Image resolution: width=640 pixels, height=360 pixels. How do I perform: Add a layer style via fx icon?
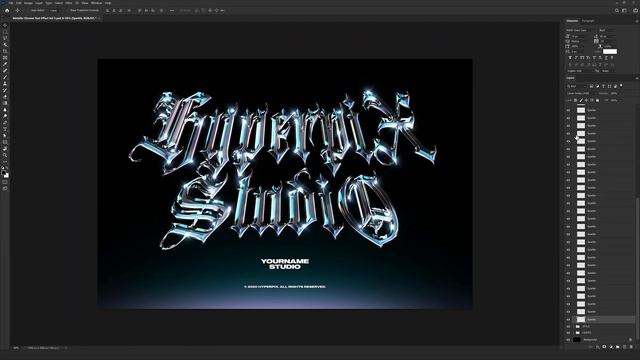coord(598,347)
